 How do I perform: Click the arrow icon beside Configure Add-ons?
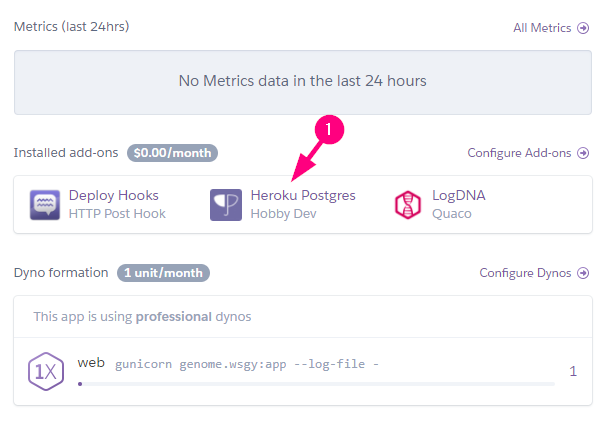click(583, 153)
